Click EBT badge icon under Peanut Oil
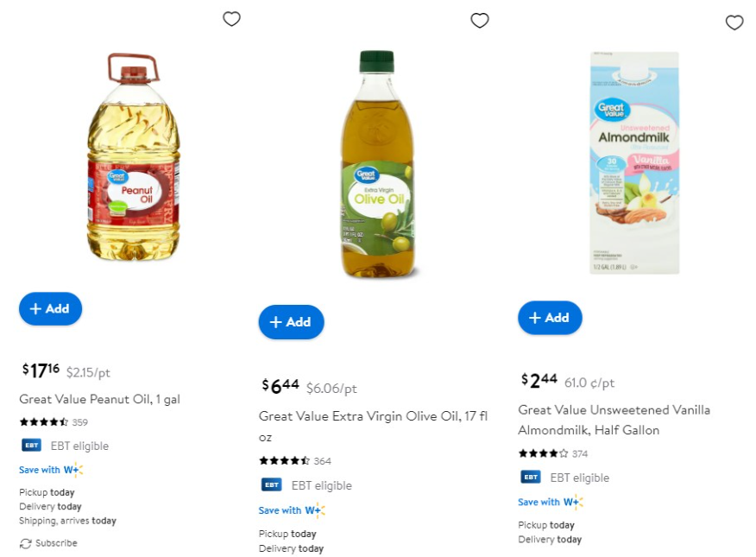Screen dimensions: 756x557 [32, 445]
